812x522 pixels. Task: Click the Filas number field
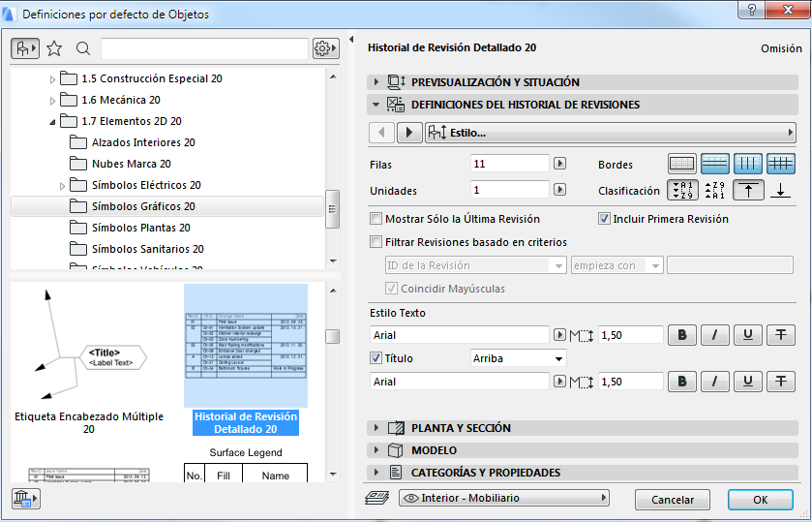[x=510, y=164]
